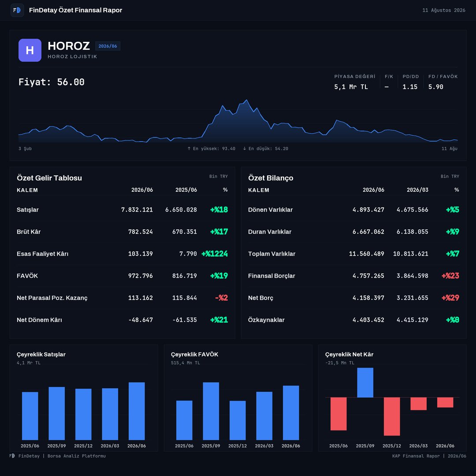The height and width of the screenshot is (476, 476).
Task: Click the +%7 change for Toplam Varlıklar
Action: click(x=452, y=253)
